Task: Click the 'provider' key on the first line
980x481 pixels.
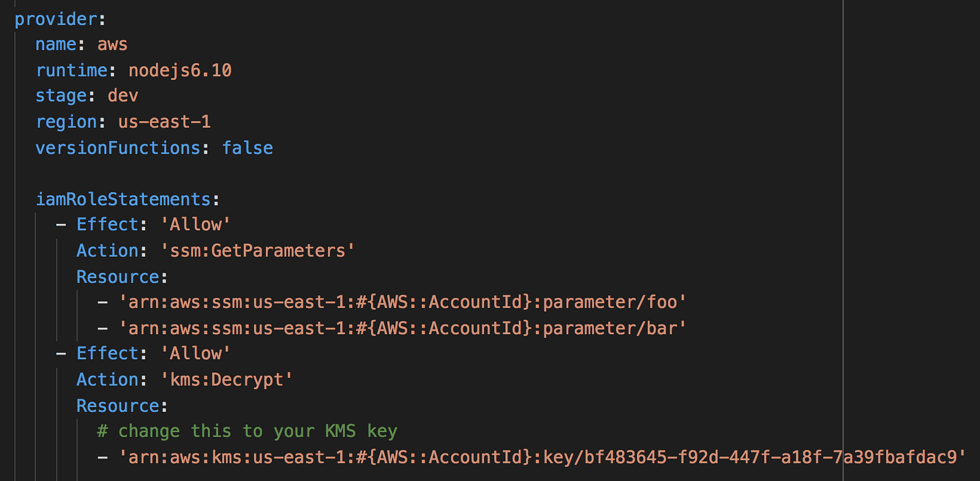Action: point(55,19)
